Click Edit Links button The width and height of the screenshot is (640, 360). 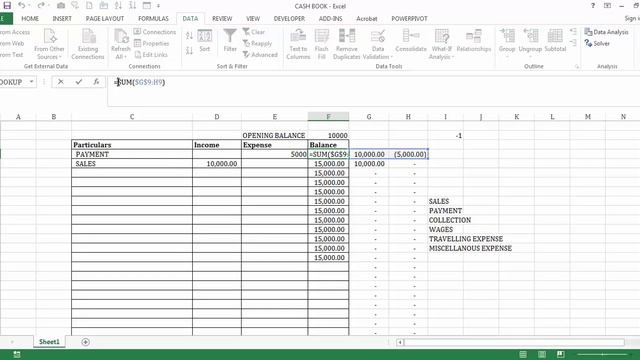click(x=151, y=55)
